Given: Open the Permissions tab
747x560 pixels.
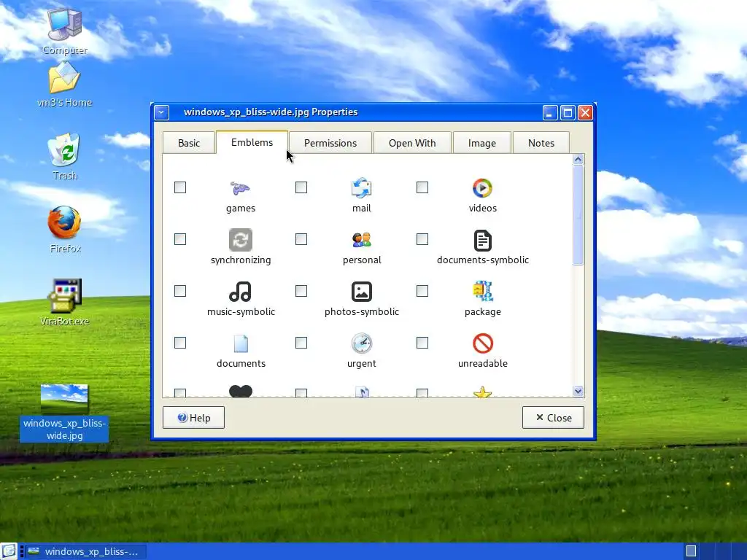Looking at the screenshot, I should tap(330, 143).
